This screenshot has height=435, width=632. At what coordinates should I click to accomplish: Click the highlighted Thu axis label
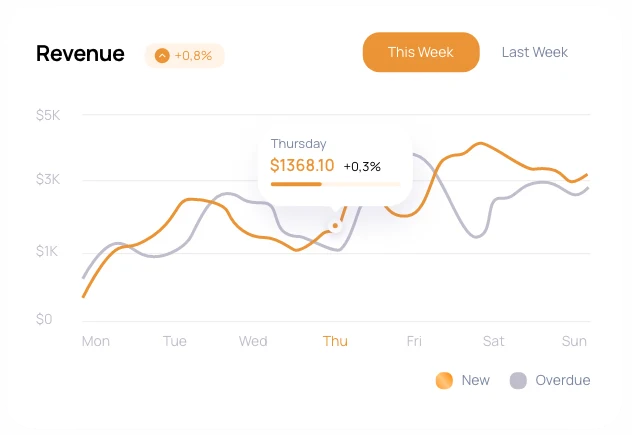335,341
